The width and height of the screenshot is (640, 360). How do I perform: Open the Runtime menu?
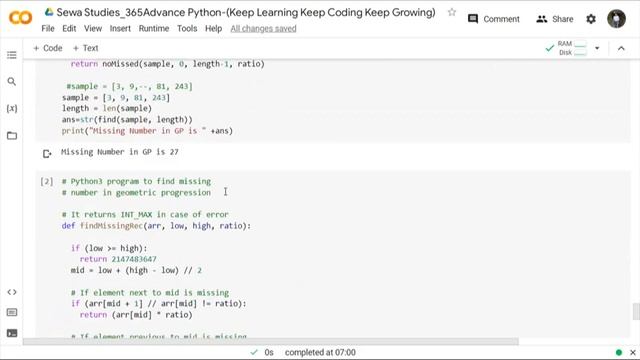(153, 29)
